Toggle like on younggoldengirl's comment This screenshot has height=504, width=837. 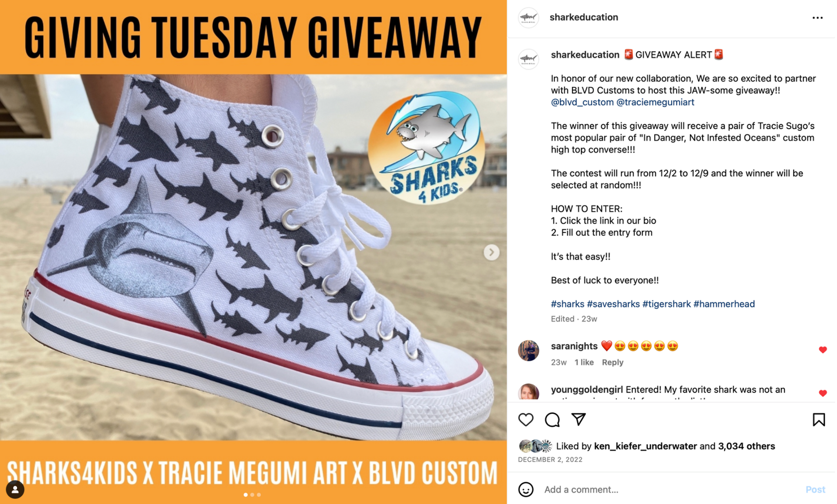click(823, 393)
